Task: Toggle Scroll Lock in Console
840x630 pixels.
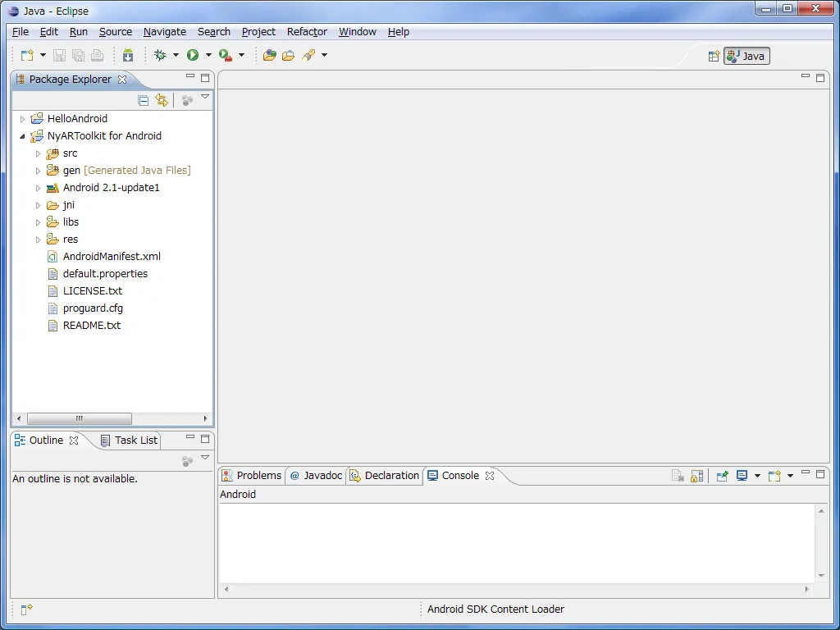Action: [696, 476]
